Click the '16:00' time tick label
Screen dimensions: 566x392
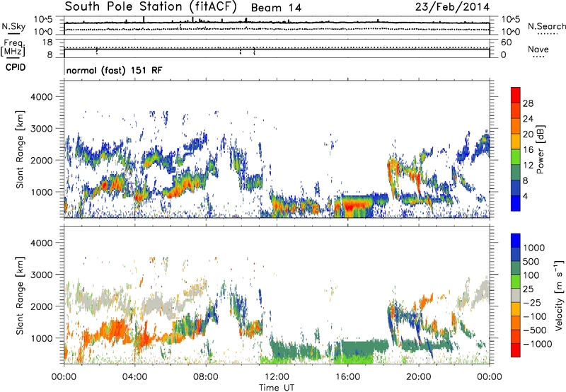[347, 377]
